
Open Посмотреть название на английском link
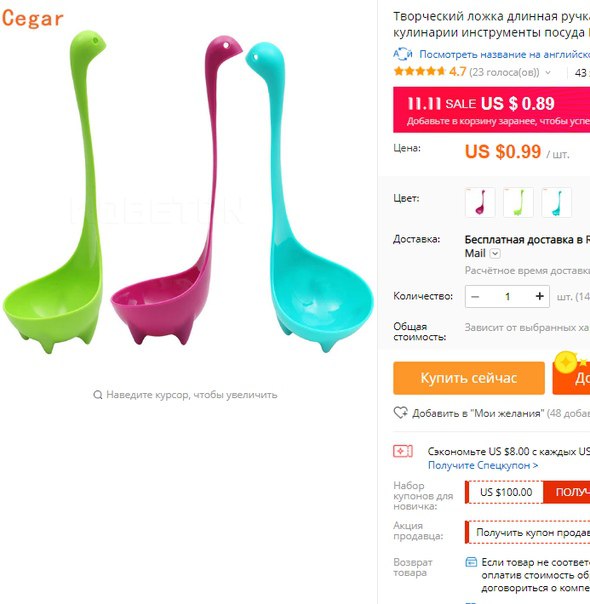[505, 54]
